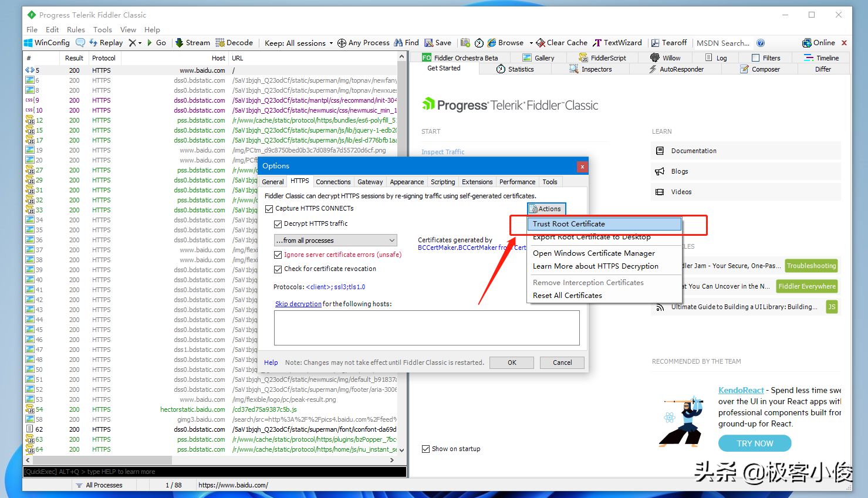Click the Any Process target icon

tap(342, 43)
